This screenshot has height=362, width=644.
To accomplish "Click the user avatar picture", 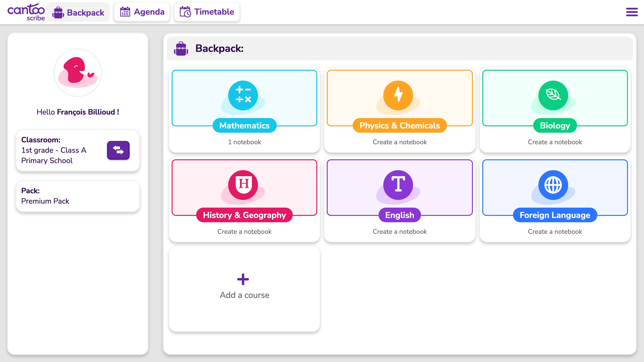I will click(x=78, y=73).
